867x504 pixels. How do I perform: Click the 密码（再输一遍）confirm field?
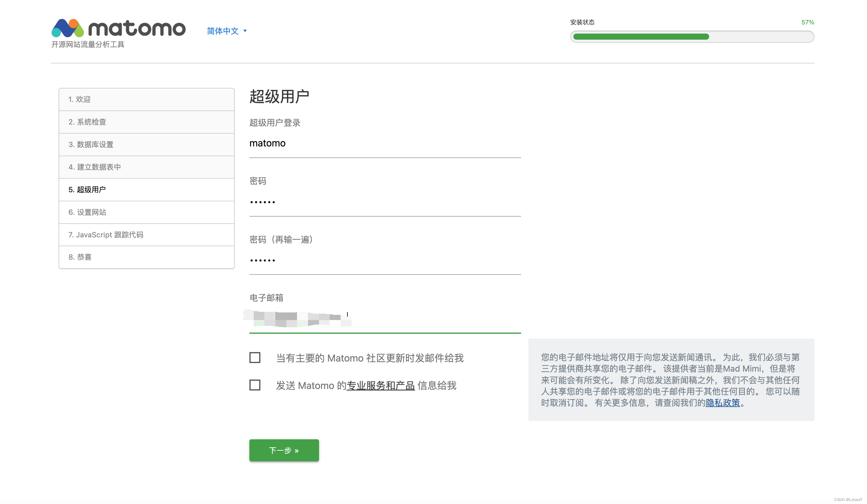click(385, 261)
